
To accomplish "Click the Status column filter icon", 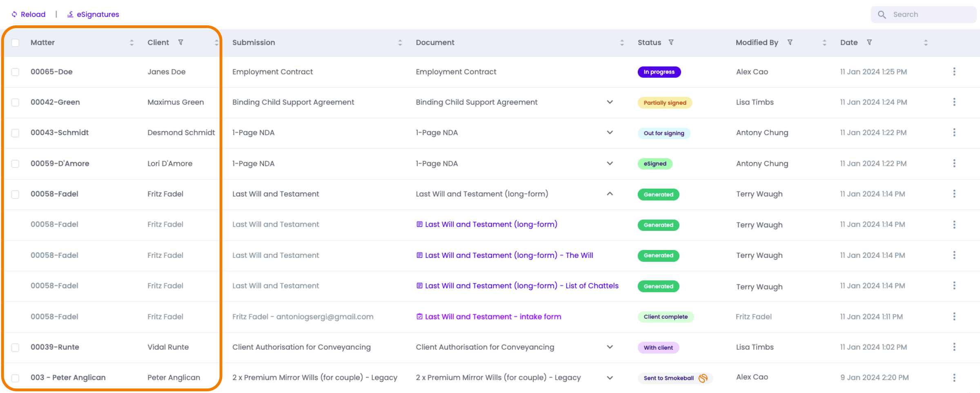I will 671,42.
